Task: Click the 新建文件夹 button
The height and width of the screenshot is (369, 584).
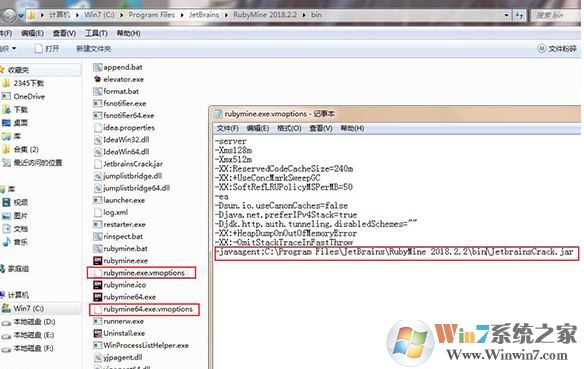Action: click(x=93, y=49)
